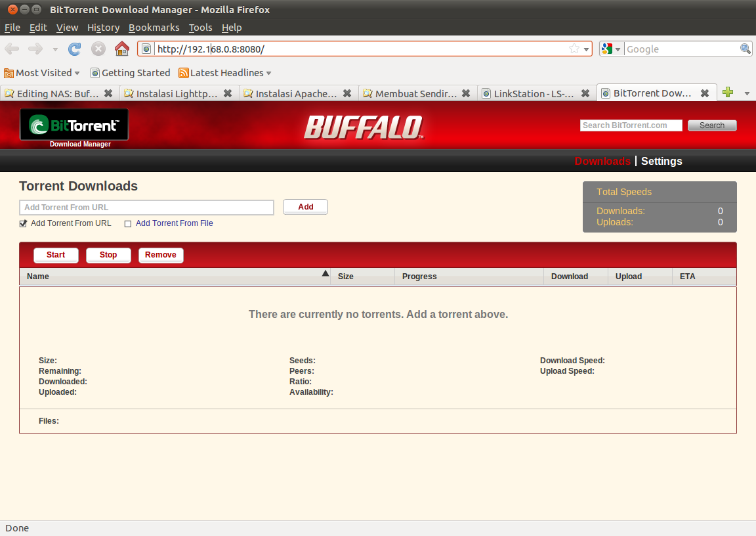This screenshot has width=756, height=536.
Task: Open the File menu
Action: point(12,28)
